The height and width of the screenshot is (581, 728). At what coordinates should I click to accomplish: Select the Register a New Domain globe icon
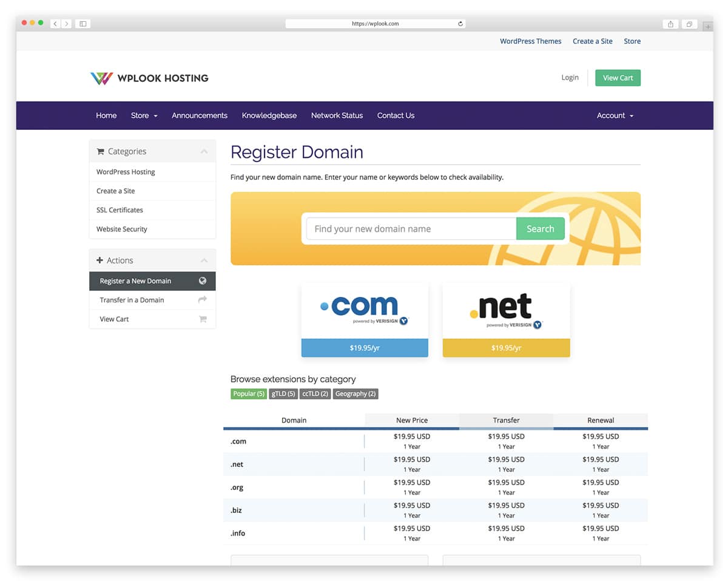point(203,280)
